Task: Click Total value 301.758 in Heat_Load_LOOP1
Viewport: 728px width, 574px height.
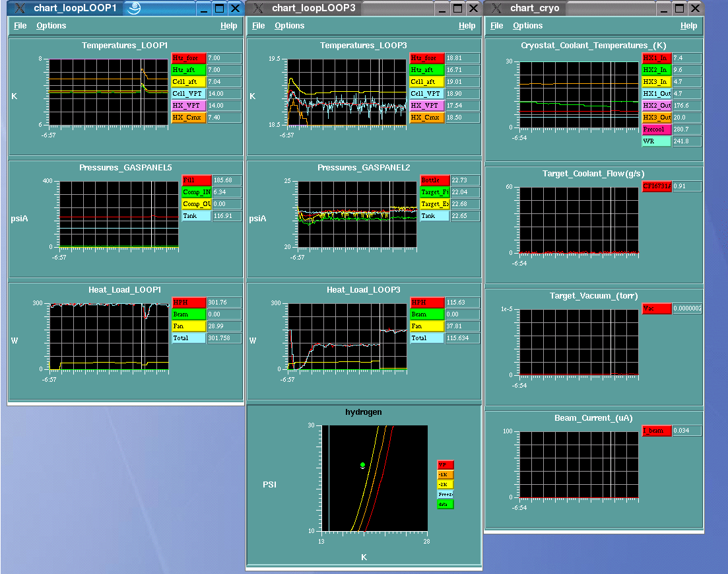Action: pos(224,338)
